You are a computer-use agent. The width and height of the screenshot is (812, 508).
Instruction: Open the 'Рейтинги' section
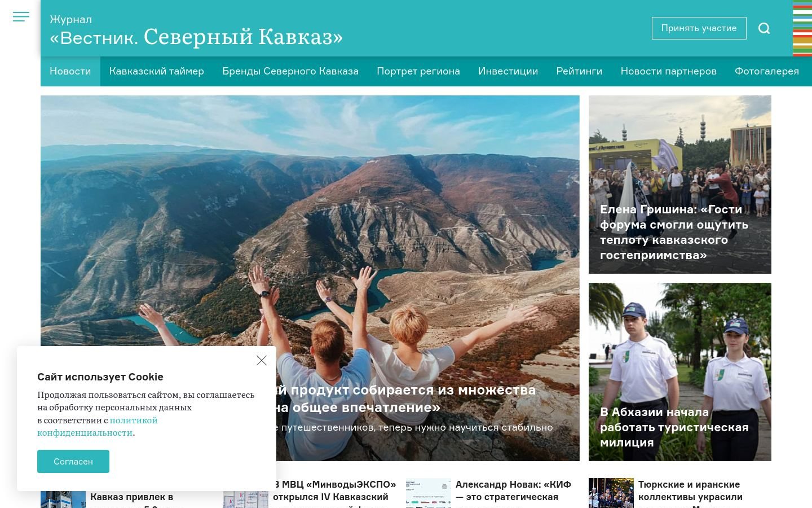(579, 71)
